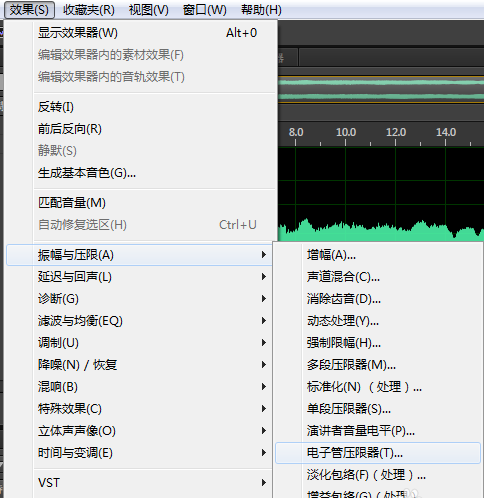The image size is (484, 498).
Task: Open the 窗口(W) menu
Action: tap(205, 10)
